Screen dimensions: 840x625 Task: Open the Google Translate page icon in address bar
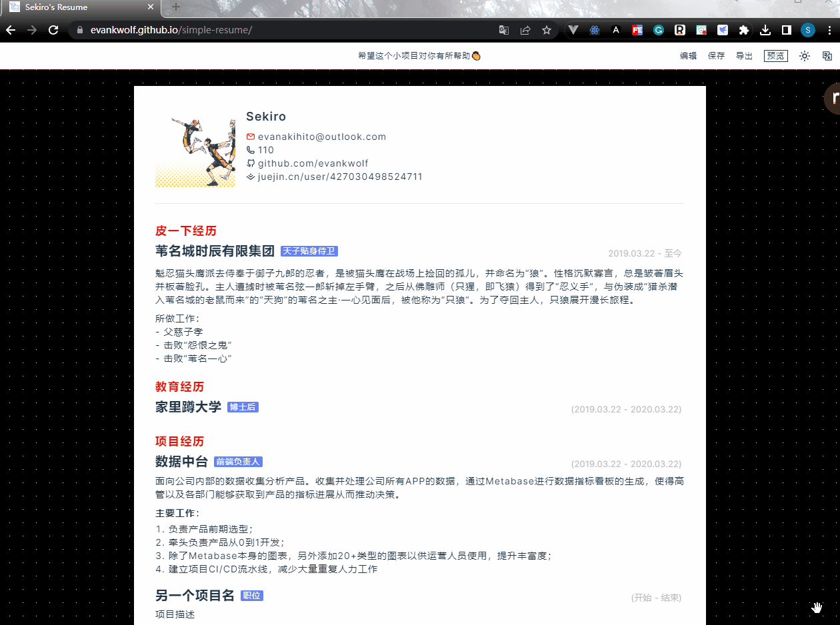tap(503, 30)
